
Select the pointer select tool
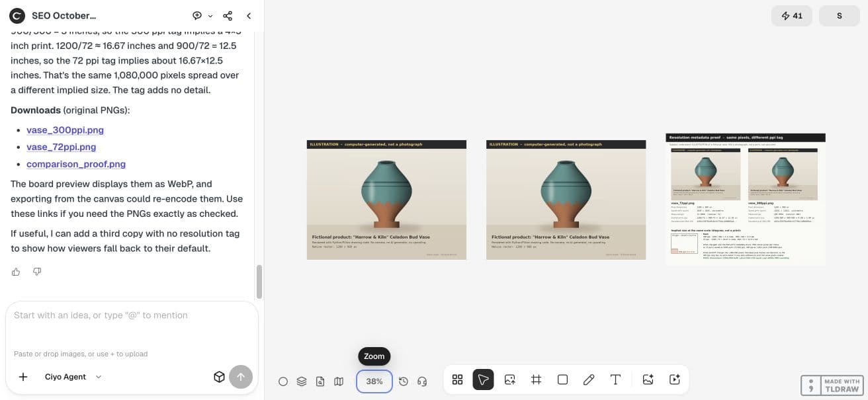pos(484,380)
